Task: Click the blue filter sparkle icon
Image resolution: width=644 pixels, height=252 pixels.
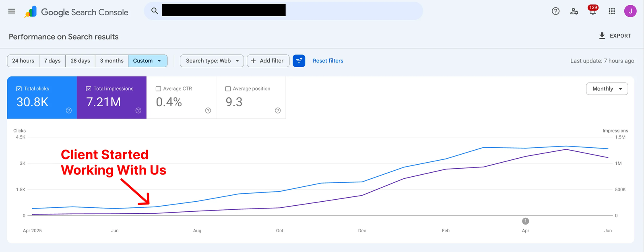Action: click(299, 61)
